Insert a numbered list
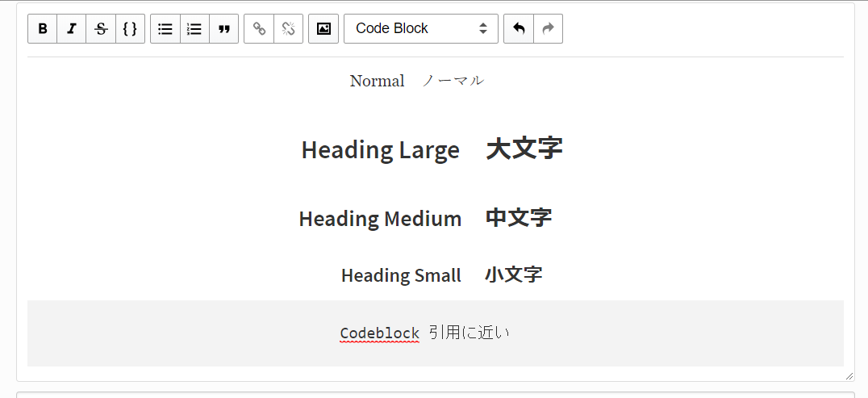Image resolution: width=868 pixels, height=398 pixels. [194, 29]
